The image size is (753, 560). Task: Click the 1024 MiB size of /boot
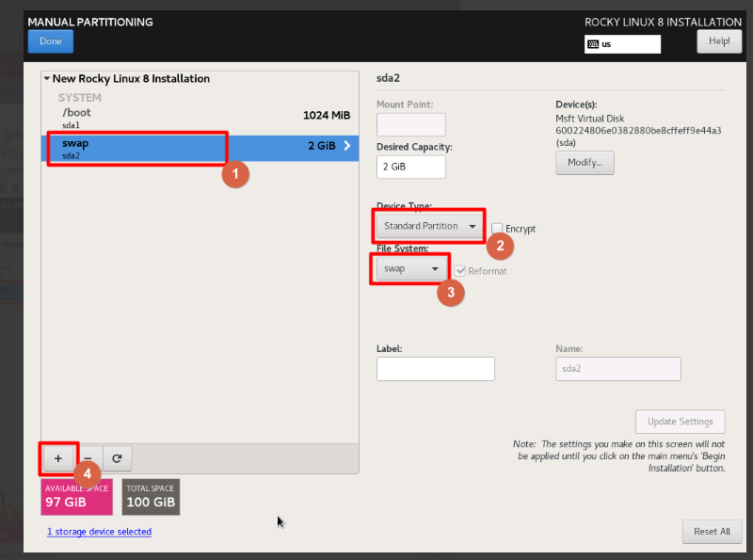coord(327,115)
